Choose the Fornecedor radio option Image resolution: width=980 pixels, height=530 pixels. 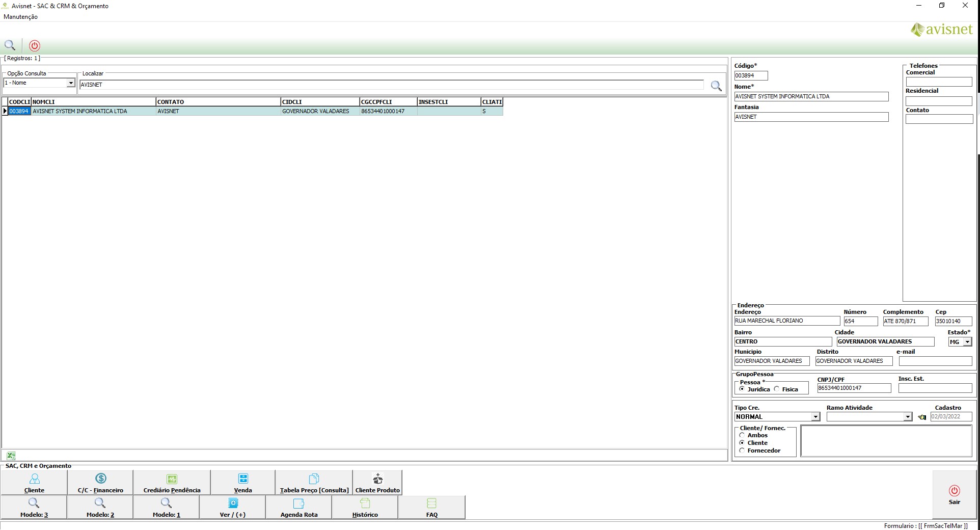(742, 450)
